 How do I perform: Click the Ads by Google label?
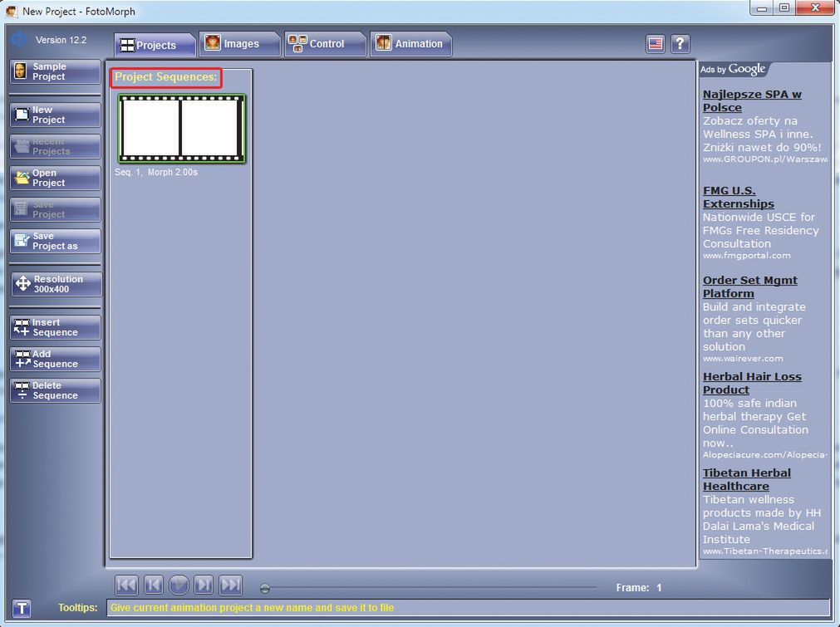tap(733, 69)
